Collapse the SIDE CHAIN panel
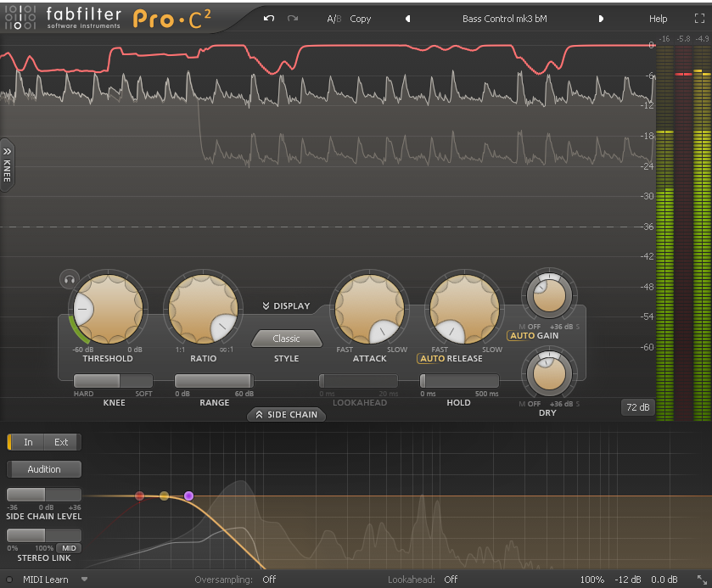 [286, 415]
